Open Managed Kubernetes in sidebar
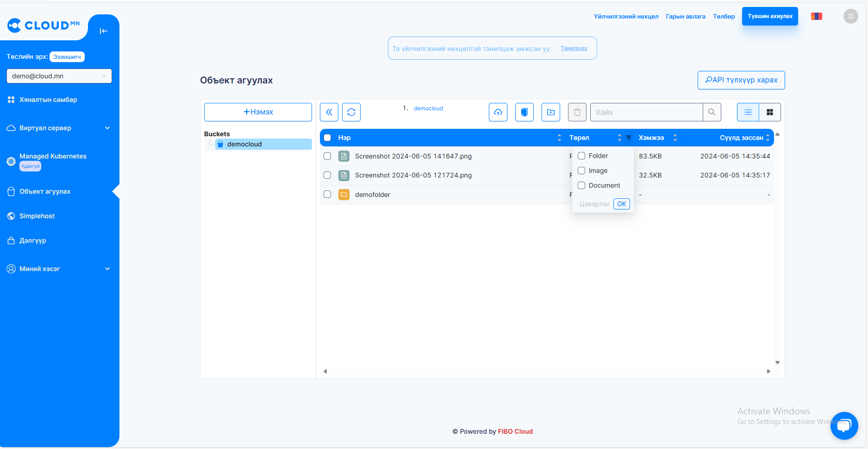The height and width of the screenshot is (449, 868). 53,156
